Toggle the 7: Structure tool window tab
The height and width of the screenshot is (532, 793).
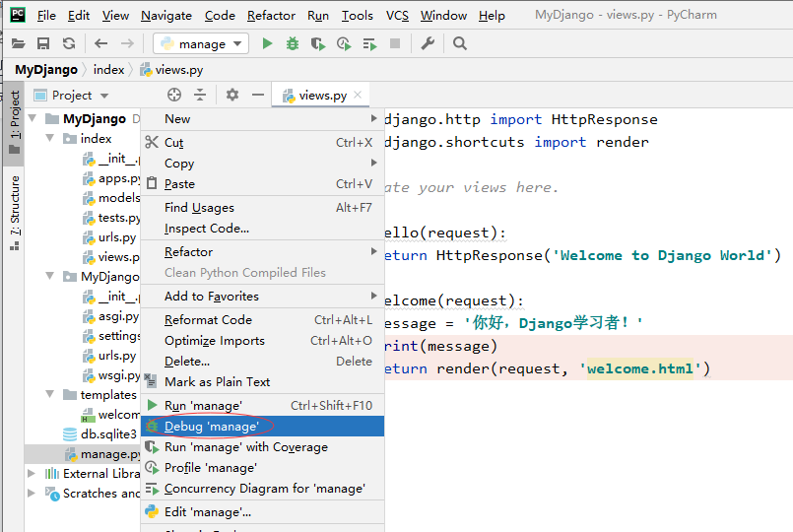[x=14, y=213]
